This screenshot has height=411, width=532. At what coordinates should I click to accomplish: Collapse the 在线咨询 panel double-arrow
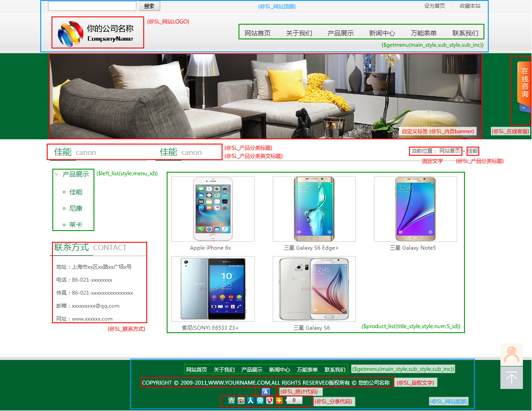point(523,108)
